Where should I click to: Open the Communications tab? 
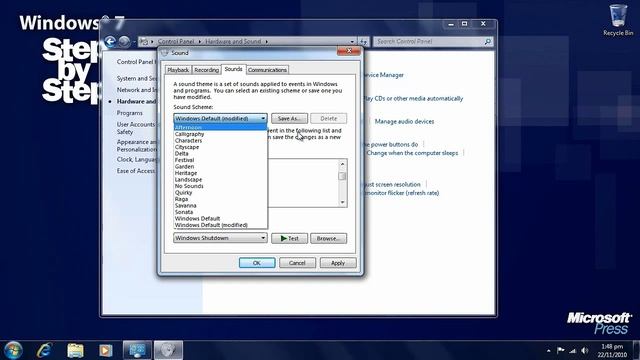[x=267, y=70]
